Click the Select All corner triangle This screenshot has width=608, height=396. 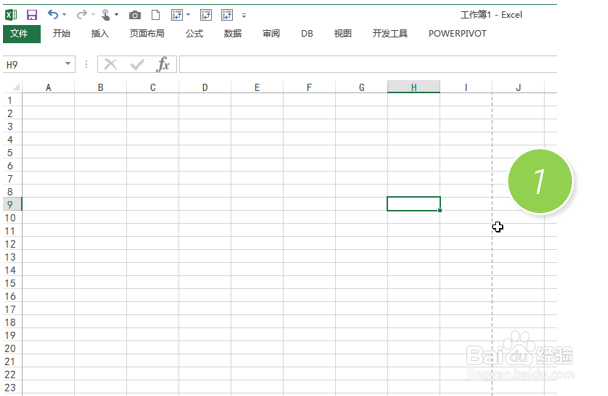click(16, 87)
